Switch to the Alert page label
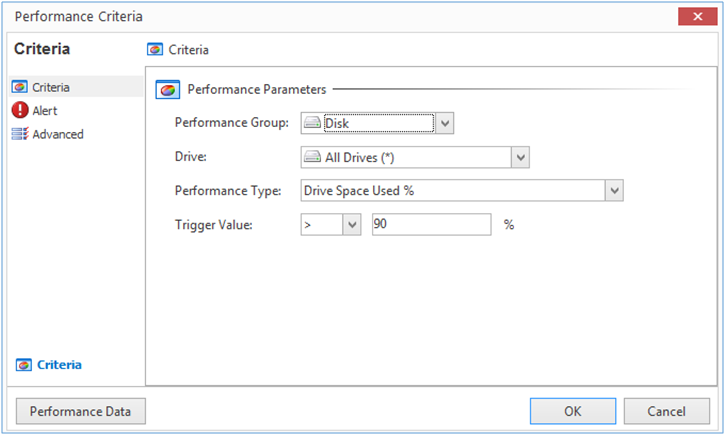Screen dimensions: 724x434 (x=45, y=111)
